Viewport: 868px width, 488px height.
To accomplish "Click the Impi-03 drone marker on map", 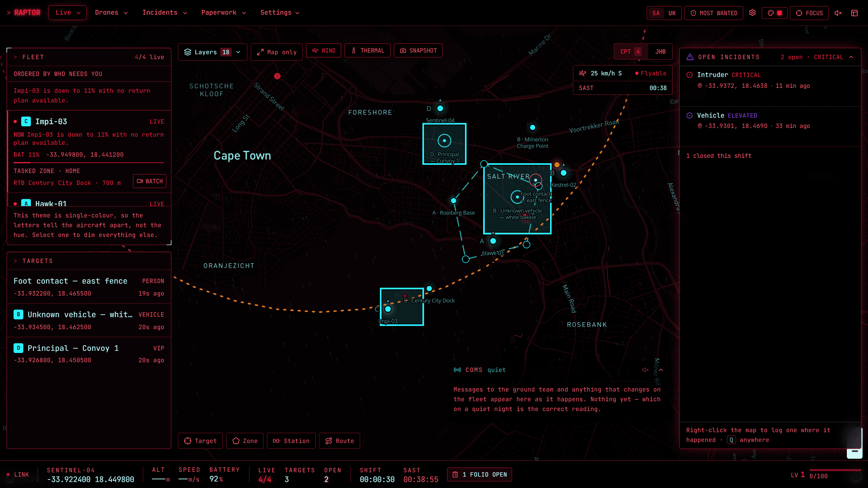I will pyautogui.click(x=388, y=309).
